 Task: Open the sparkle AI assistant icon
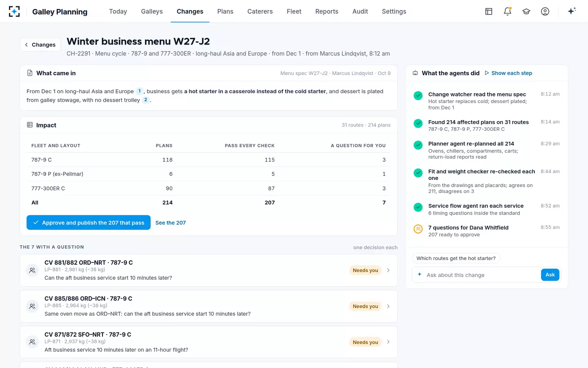572,11
